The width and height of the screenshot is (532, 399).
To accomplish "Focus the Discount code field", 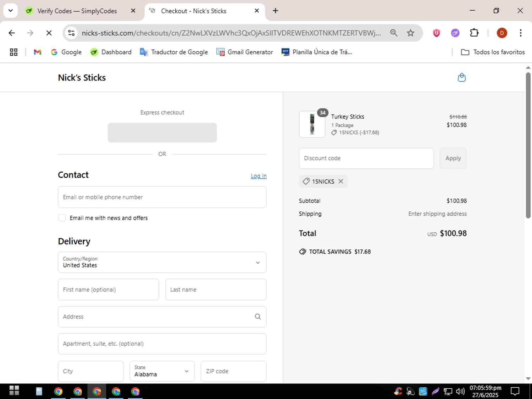I will 366,158.
